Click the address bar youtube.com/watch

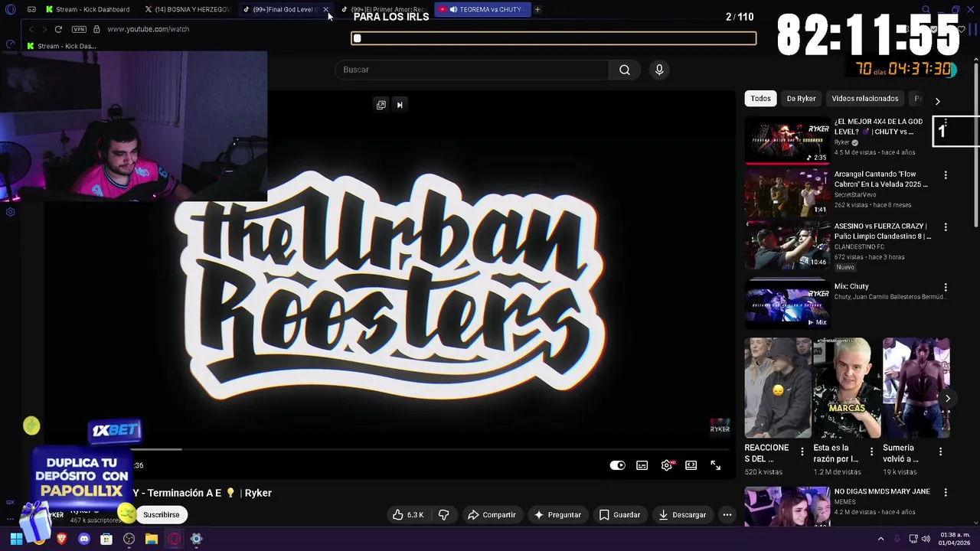pos(148,29)
